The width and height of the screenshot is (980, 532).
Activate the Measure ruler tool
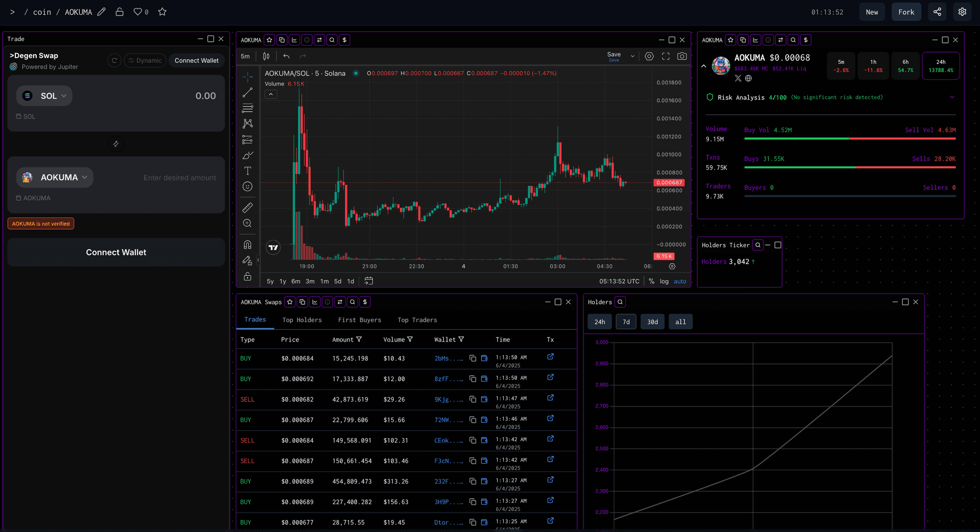[248, 207]
